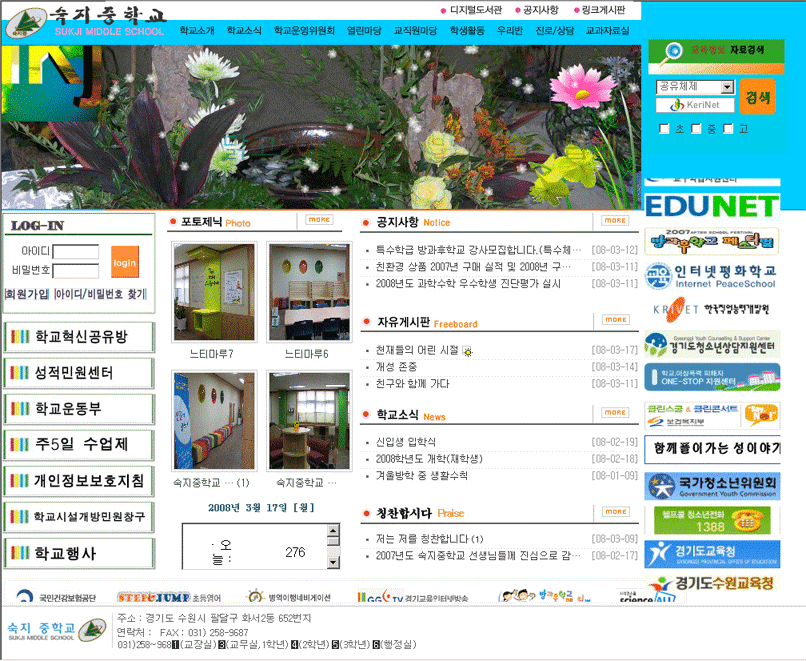Screen dimensions: 806x661
Task: Open the 학교소개 menu item
Action: click(197, 31)
